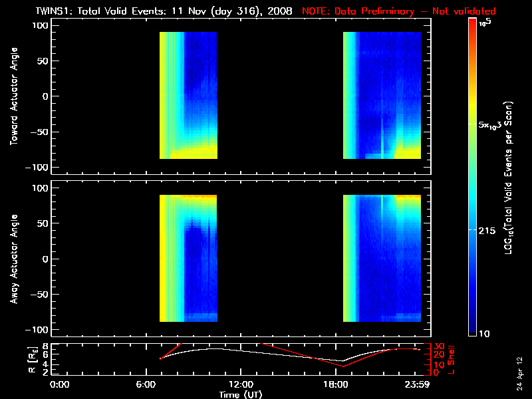Screen dimensions: 532x399
Task: Click the '24 Apr 12' date stamp
Action: pyautogui.click(x=519, y=374)
